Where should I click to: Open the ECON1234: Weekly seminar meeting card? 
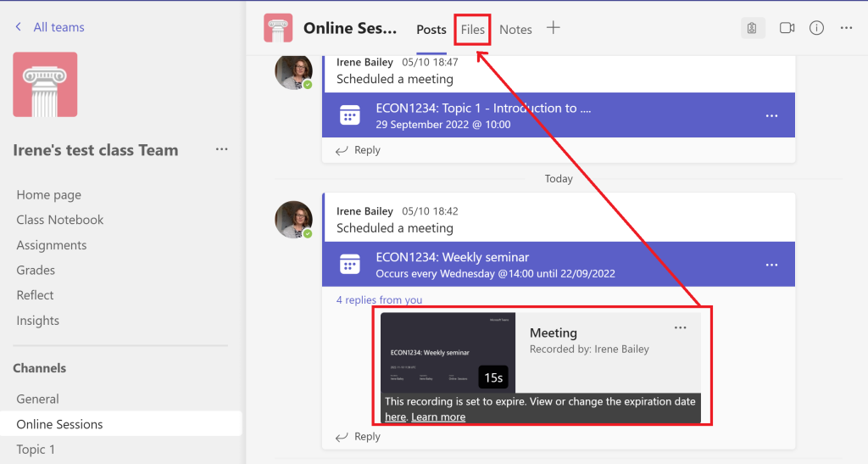[559, 264]
